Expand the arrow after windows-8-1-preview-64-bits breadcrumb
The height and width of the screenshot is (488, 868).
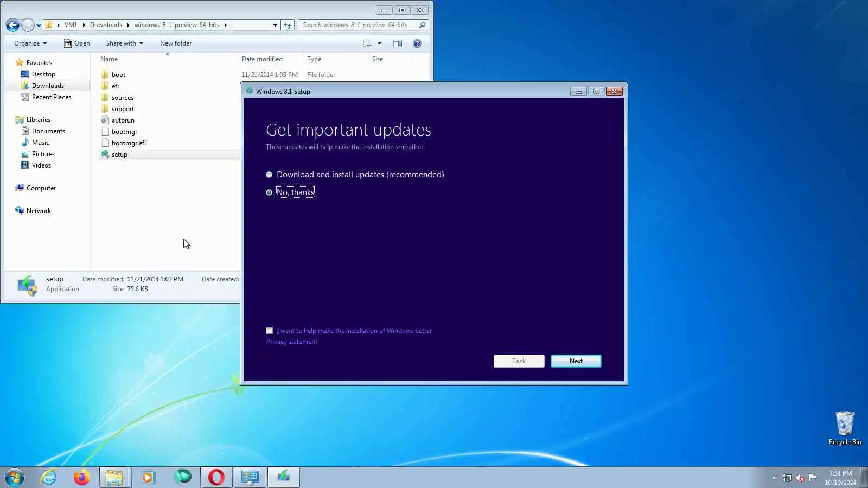pos(225,25)
